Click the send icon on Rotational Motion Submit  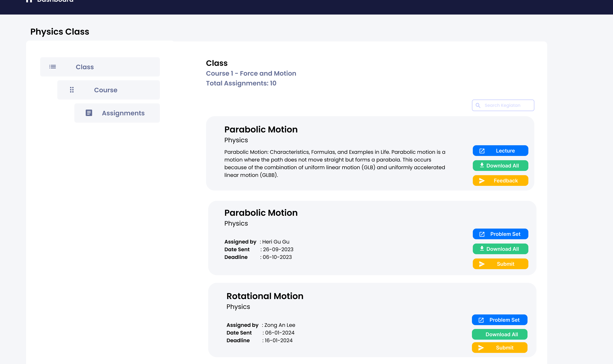tap(481, 348)
